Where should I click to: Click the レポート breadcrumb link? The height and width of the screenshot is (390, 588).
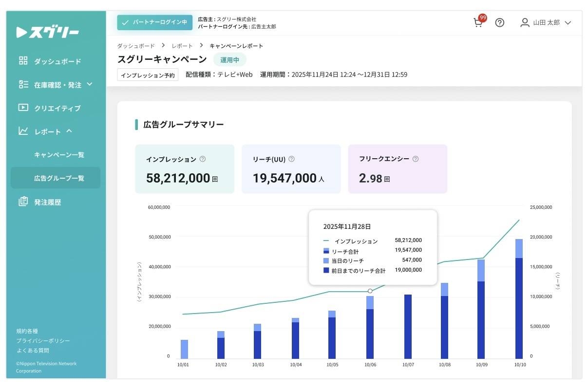click(182, 46)
